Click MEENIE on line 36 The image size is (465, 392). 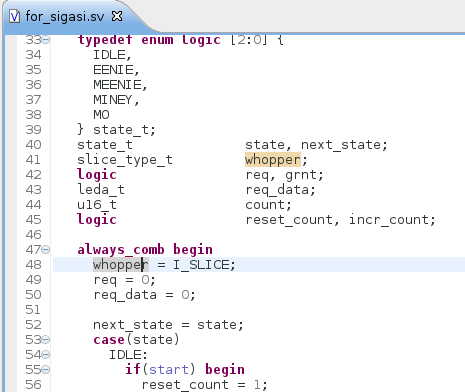117,85
